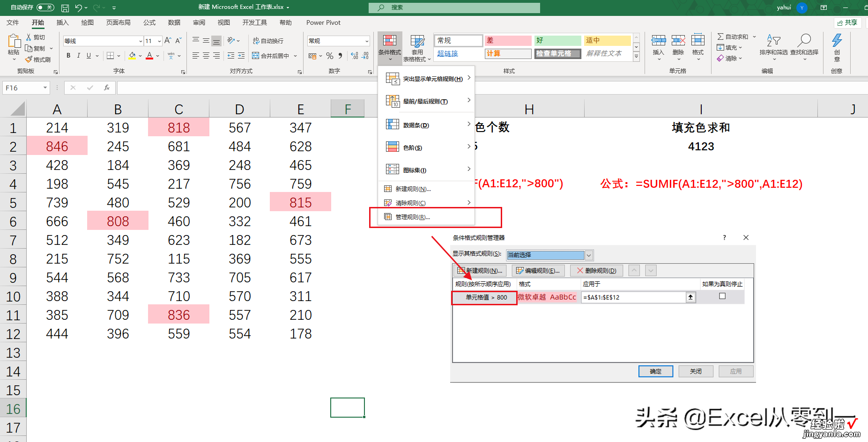This screenshot has height=442, width=868.
Task: Click the Find and Select magnifier
Action: point(804,41)
